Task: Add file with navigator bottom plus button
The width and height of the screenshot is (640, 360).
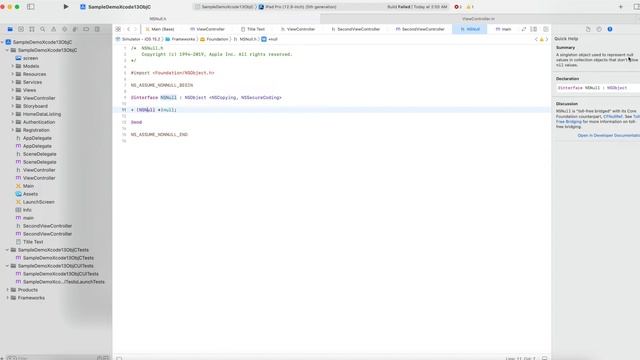Action: [2, 358]
